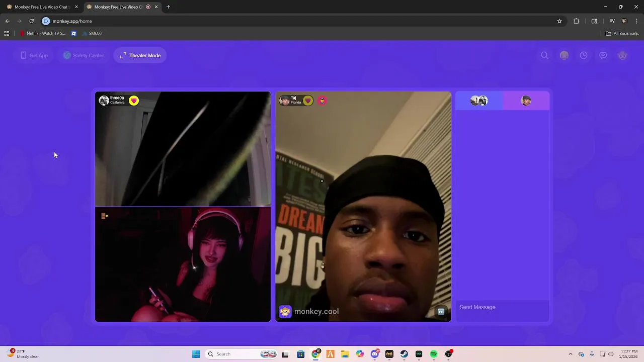Toggle Theater Mode

[140, 55]
